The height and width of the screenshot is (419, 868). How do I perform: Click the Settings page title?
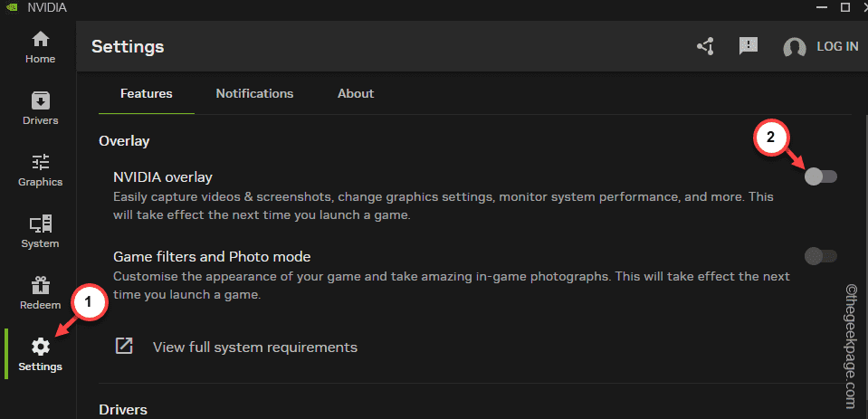[128, 46]
